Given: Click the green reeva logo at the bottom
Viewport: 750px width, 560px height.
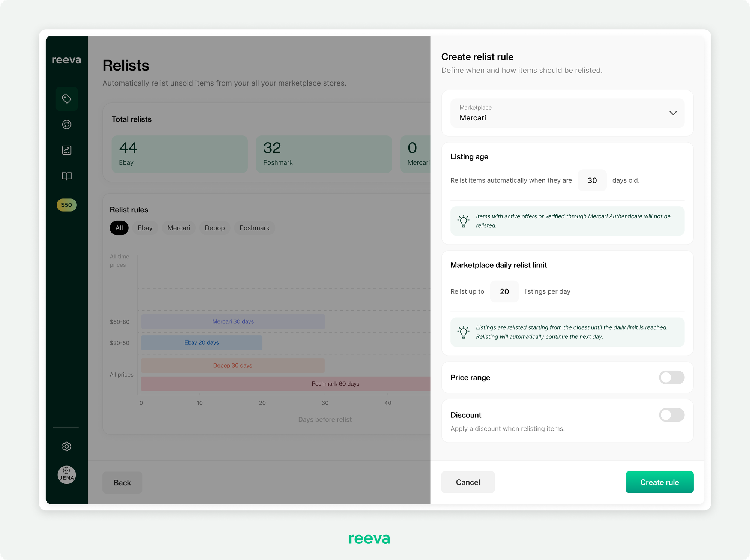Looking at the screenshot, I should pyautogui.click(x=369, y=539).
